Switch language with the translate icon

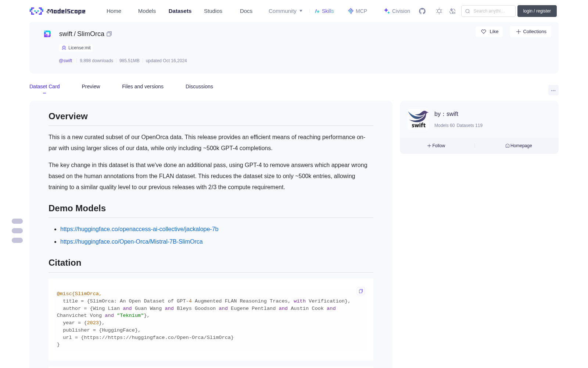(x=452, y=11)
